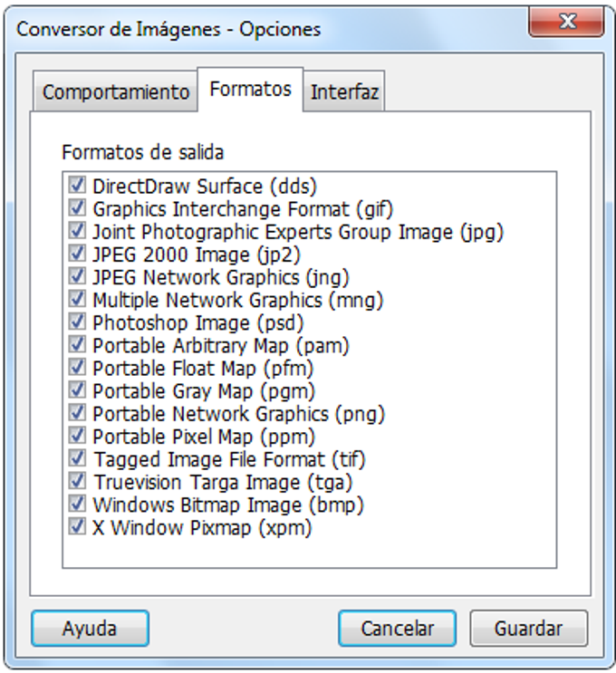Screen dimensions: 616x673
Task: Switch to the Comportamiento tab
Action: pos(116,92)
